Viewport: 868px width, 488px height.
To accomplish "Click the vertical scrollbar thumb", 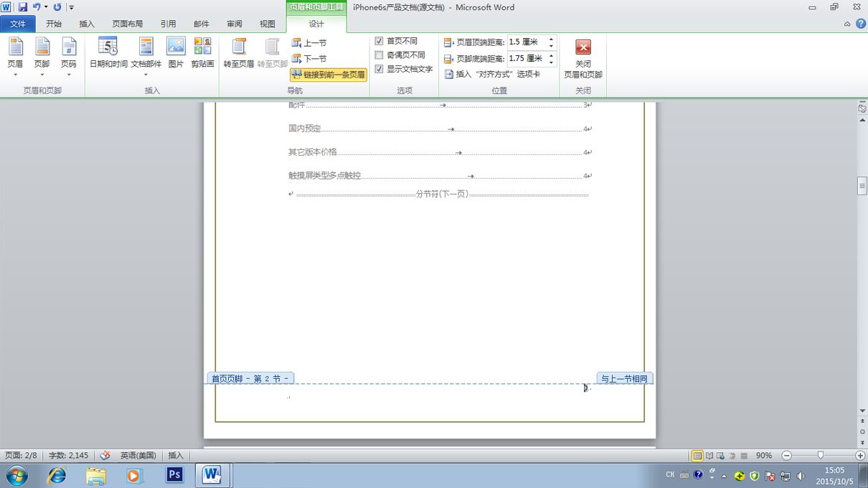I will (862, 185).
